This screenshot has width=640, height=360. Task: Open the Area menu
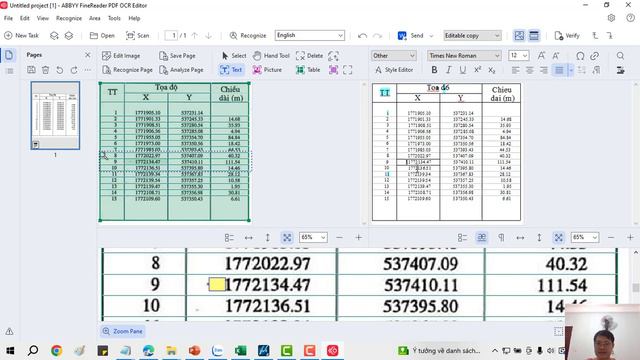[x=95, y=18]
